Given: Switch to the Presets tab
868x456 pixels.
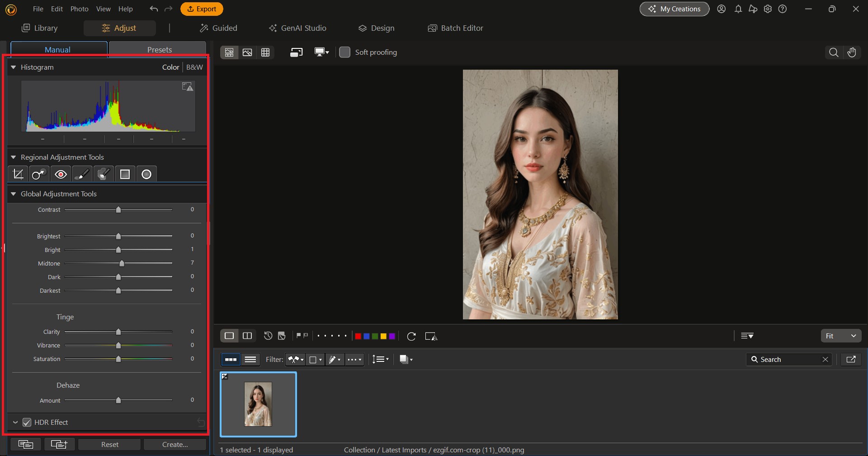Looking at the screenshot, I should 159,49.
